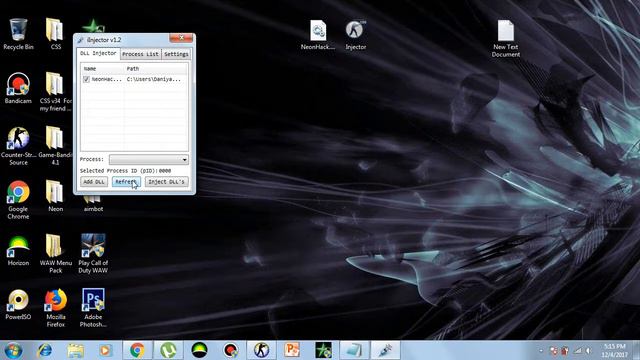Open the notepad-style taskbar window

coord(355,350)
